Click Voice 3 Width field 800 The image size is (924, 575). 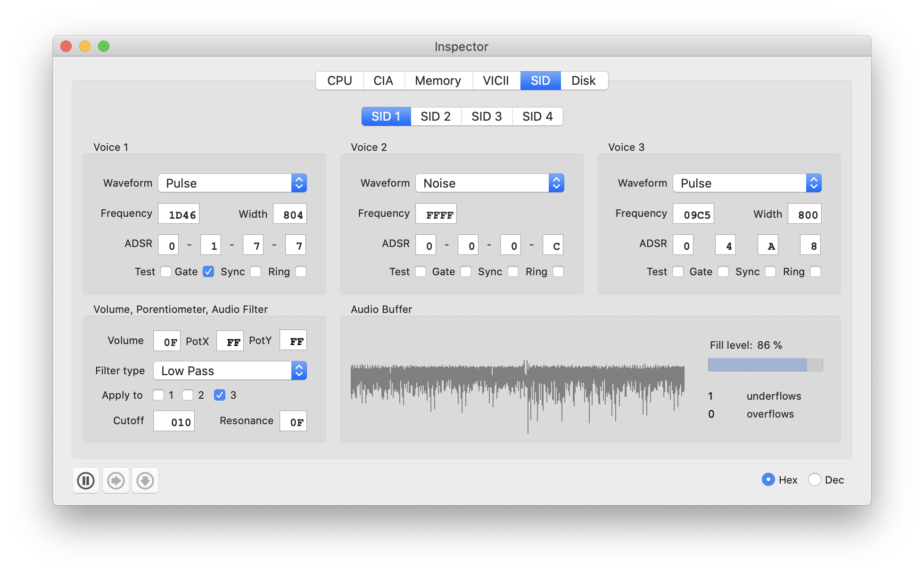805,214
